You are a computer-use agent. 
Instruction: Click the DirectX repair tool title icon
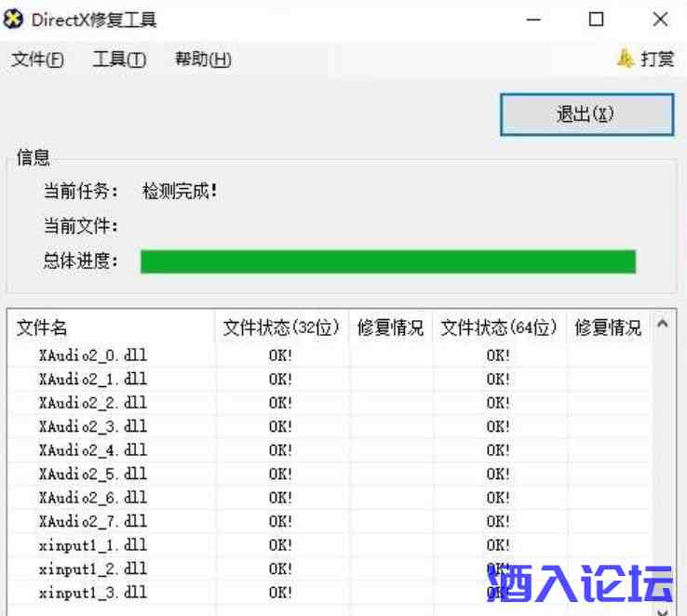coord(13,20)
